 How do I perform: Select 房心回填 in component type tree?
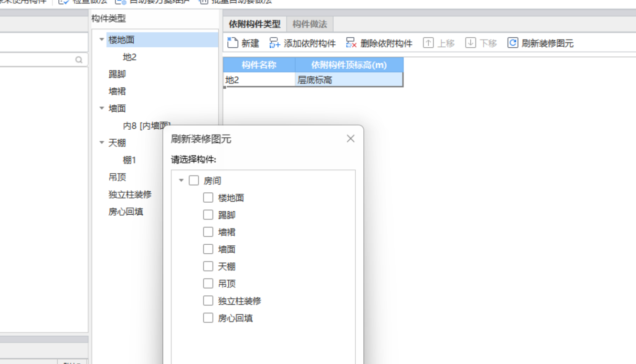[126, 211]
